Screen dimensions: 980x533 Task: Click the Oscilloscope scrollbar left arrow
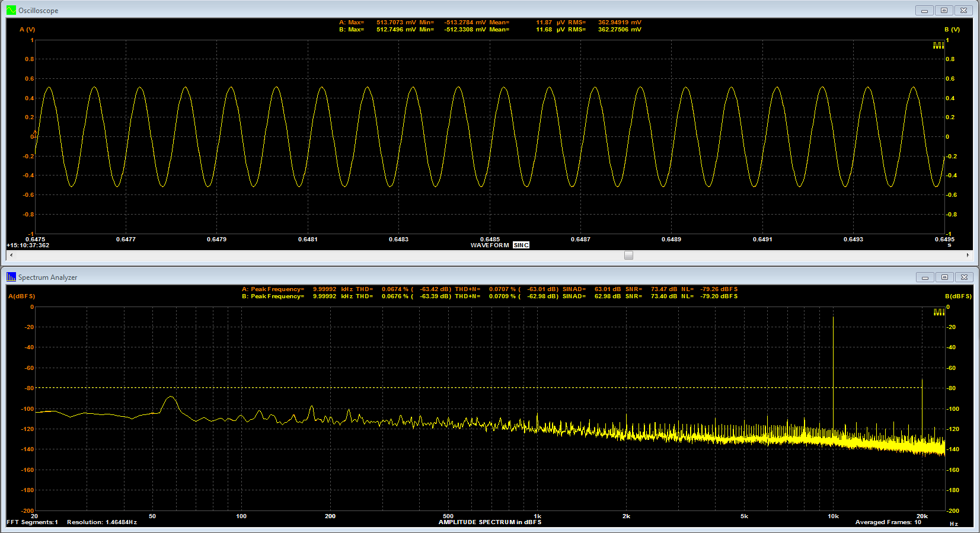11,255
